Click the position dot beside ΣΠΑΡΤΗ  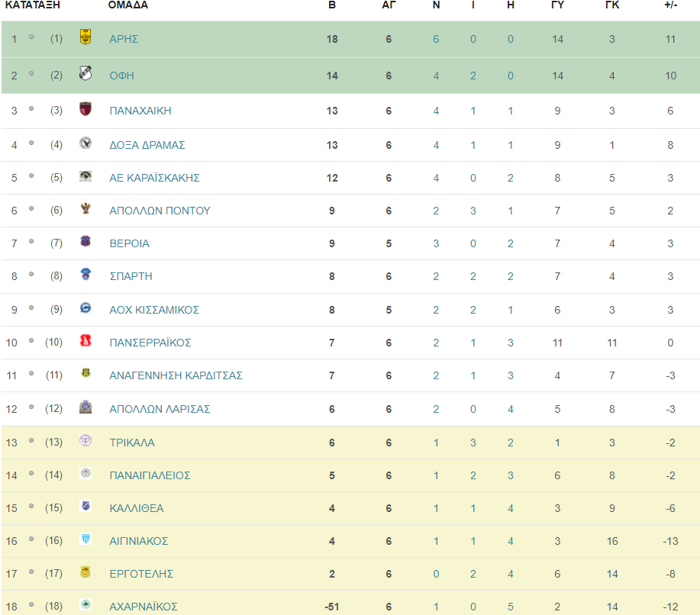[31, 274]
